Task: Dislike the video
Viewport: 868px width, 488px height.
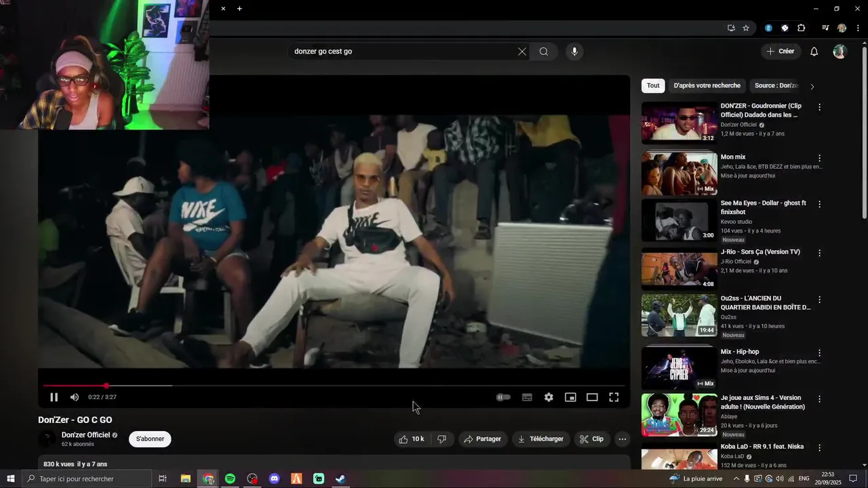Action: (442, 439)
